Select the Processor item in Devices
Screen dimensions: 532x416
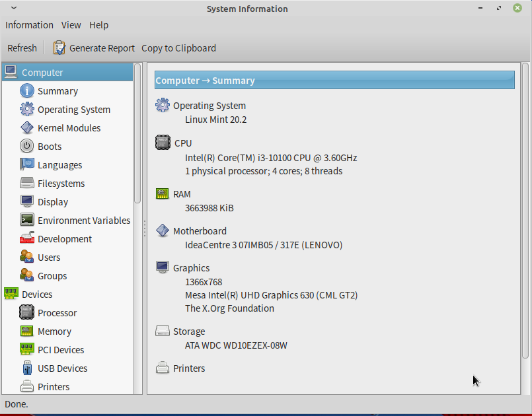pyautogui.click(x=56, y=312)
